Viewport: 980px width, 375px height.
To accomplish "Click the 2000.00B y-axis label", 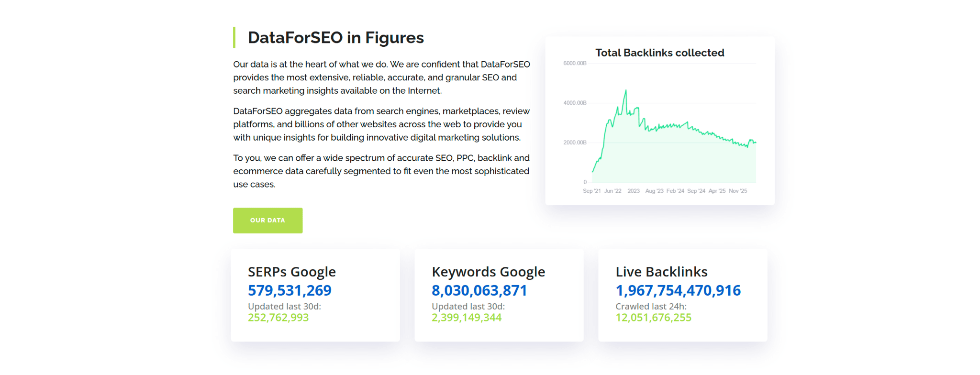I will coord(575,143).
